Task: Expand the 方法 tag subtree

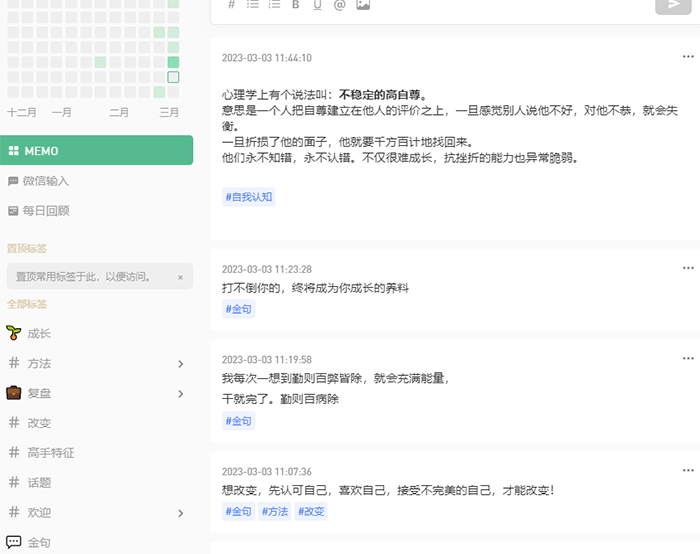Action: [181, 364]
